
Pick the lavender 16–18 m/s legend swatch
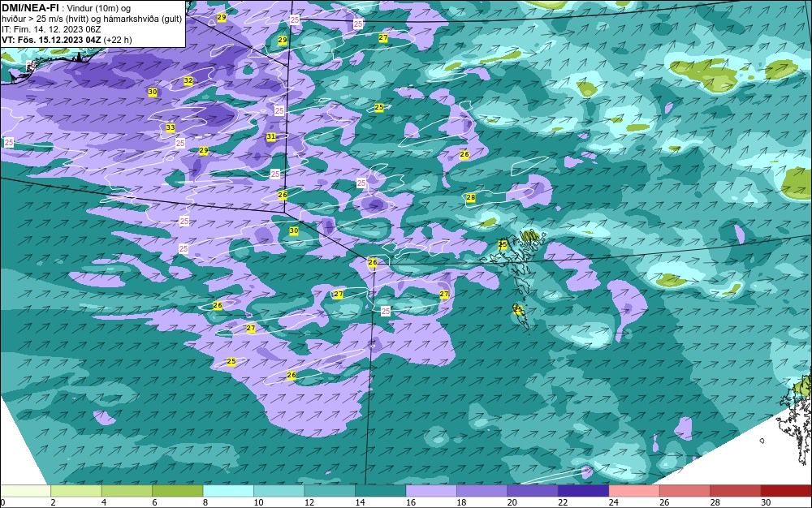(x=431, y=491)
